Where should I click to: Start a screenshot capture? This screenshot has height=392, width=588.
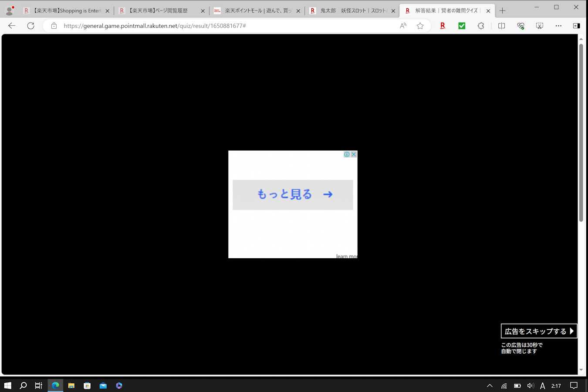pos(540,26)
